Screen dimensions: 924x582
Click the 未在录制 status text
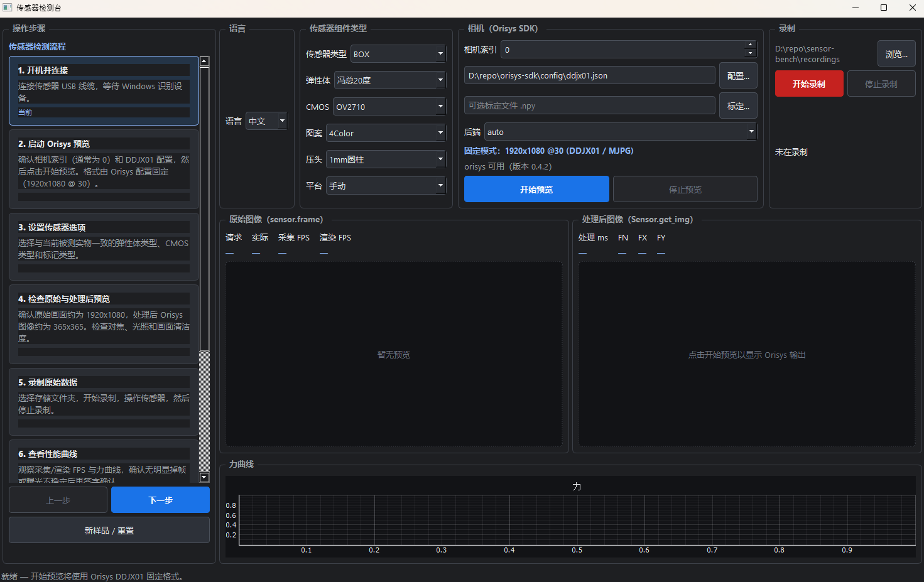click(x=791, y=152)
